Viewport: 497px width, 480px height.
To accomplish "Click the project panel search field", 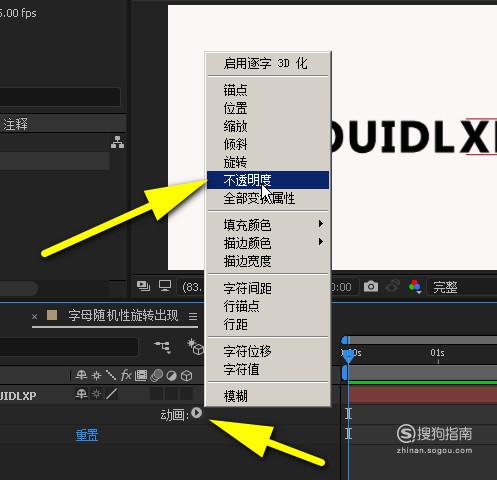I will click(60, 97).
